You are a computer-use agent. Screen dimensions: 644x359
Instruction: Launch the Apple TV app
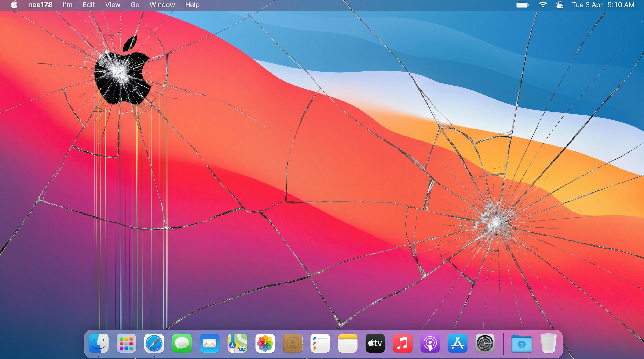point(375,343)
